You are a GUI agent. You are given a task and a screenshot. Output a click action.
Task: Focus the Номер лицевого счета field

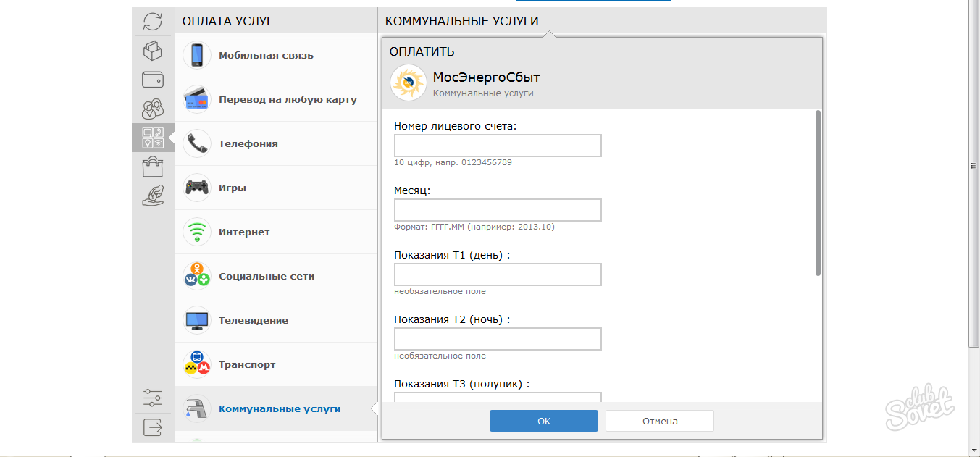pyautogui.click(x=498, y=146)
